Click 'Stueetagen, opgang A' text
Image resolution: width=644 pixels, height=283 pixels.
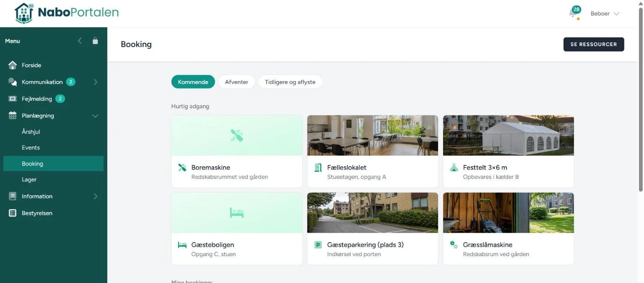tap(356, 177)
